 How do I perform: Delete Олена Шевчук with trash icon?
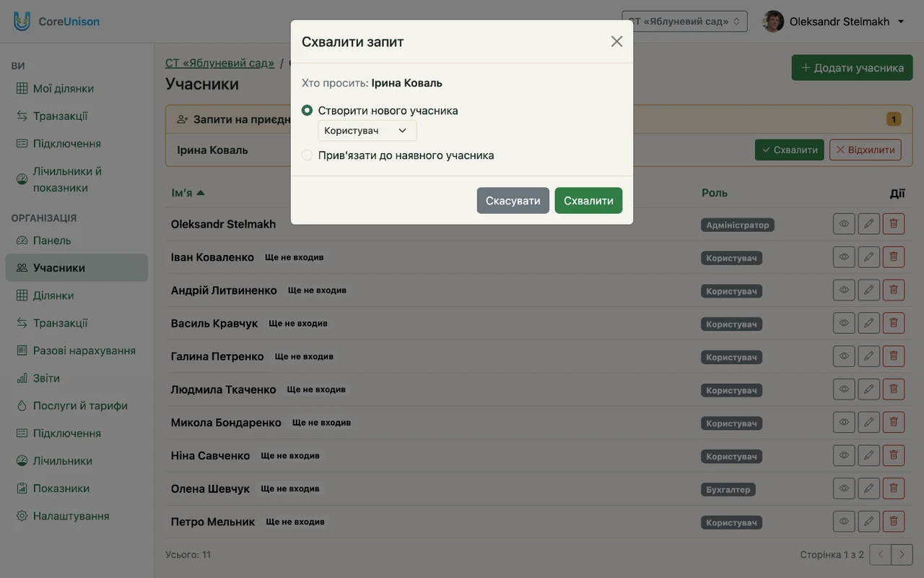coord(894,488)
